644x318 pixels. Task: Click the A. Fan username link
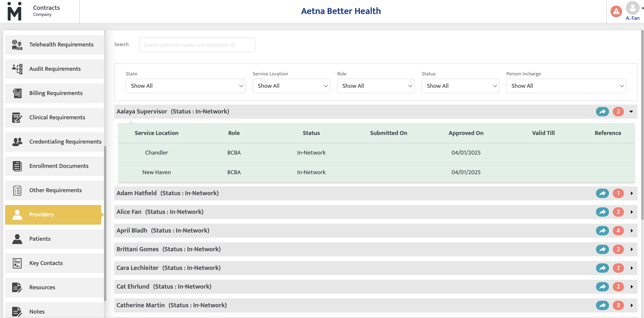633,18
